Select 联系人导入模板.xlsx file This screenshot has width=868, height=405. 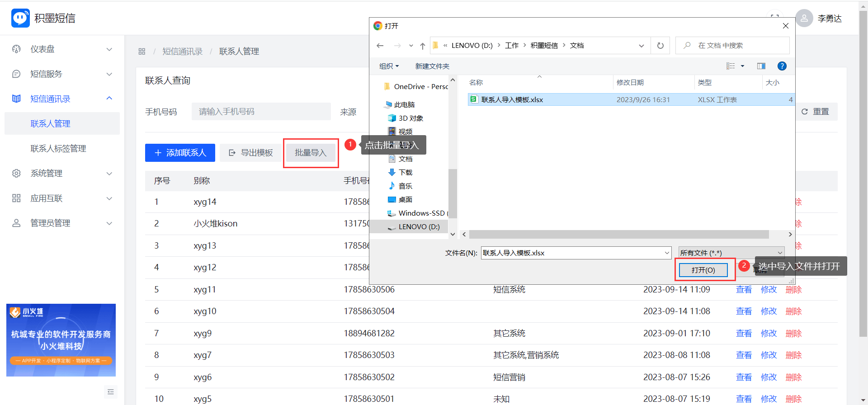click(512, 99)
